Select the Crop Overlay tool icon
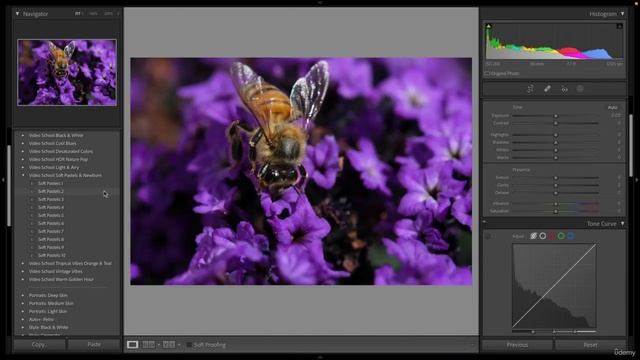 coord(530,89)
